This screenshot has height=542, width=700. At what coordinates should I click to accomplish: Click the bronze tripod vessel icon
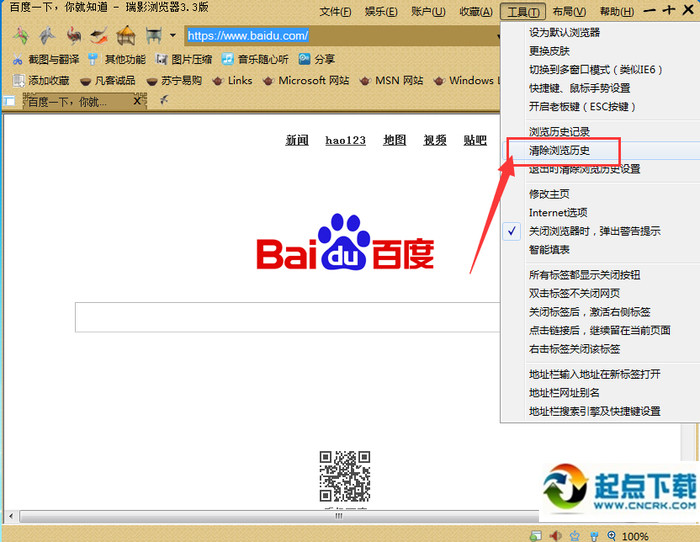click(x=153, y=35)
